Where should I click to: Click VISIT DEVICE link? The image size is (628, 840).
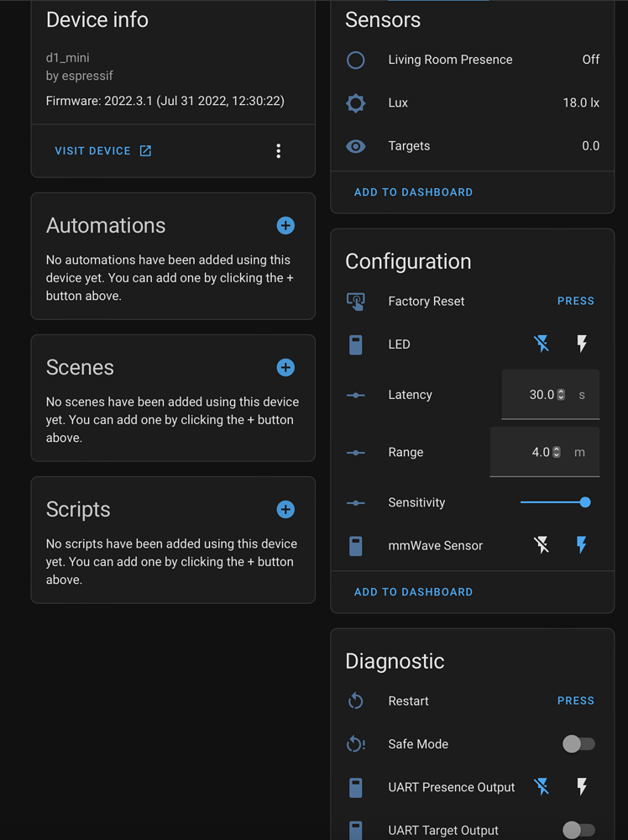92,150
